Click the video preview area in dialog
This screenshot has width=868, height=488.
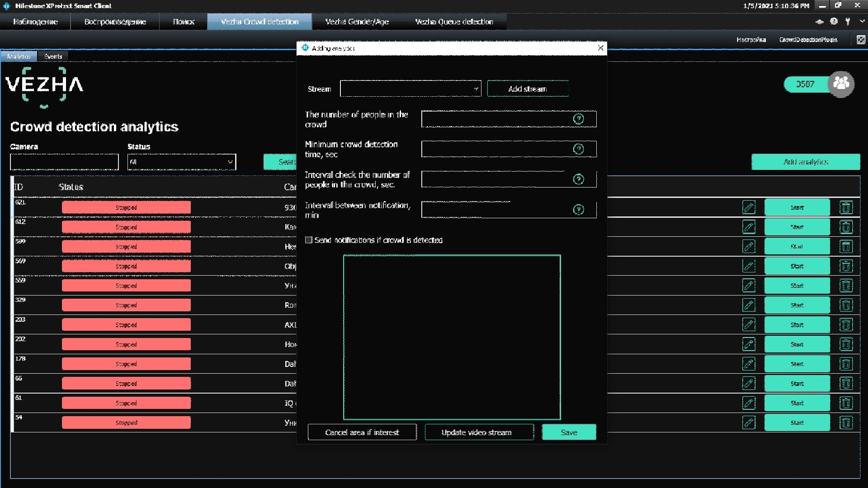(452, 337)
